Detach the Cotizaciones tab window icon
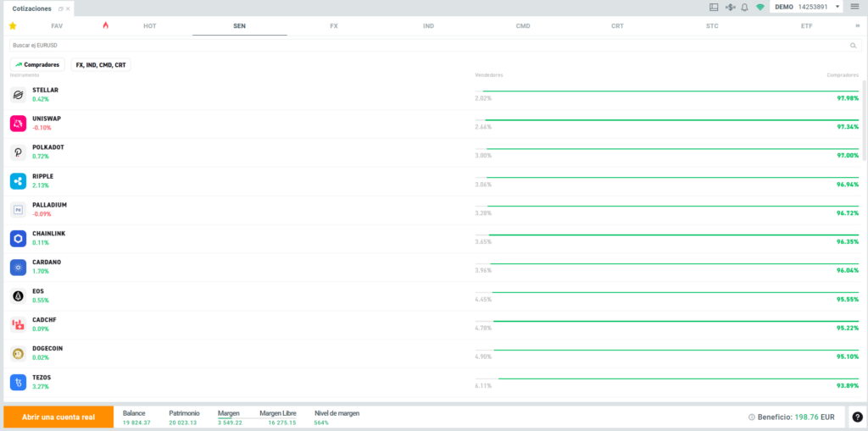 60,8
